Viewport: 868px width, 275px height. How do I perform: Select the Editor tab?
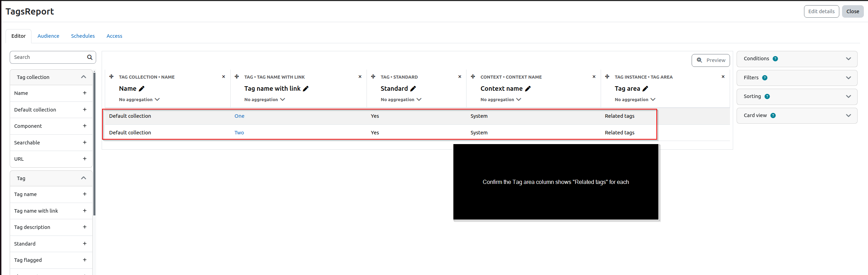click(18, 36)
